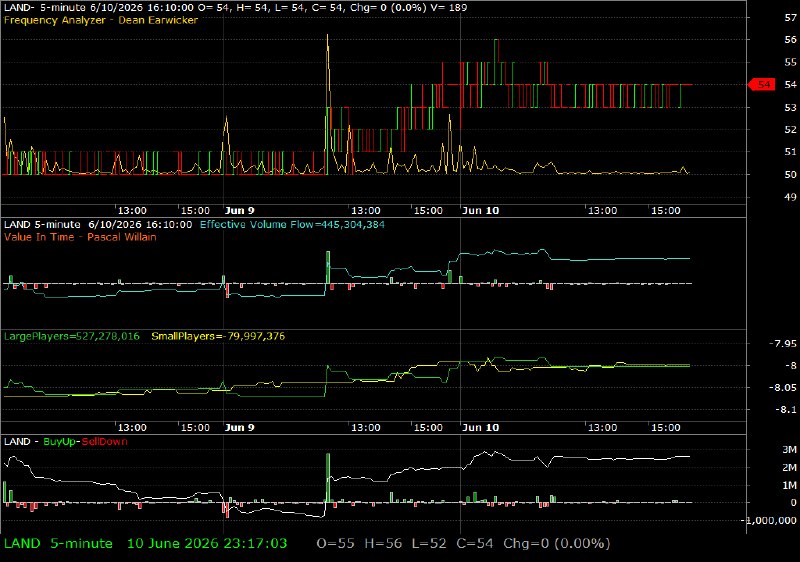
Task: Click status bar 'O=55' open value
Action: 335,544
